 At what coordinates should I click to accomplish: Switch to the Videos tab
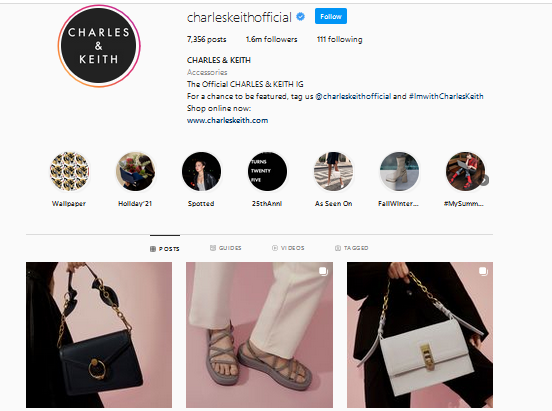[x=288, y=248]
